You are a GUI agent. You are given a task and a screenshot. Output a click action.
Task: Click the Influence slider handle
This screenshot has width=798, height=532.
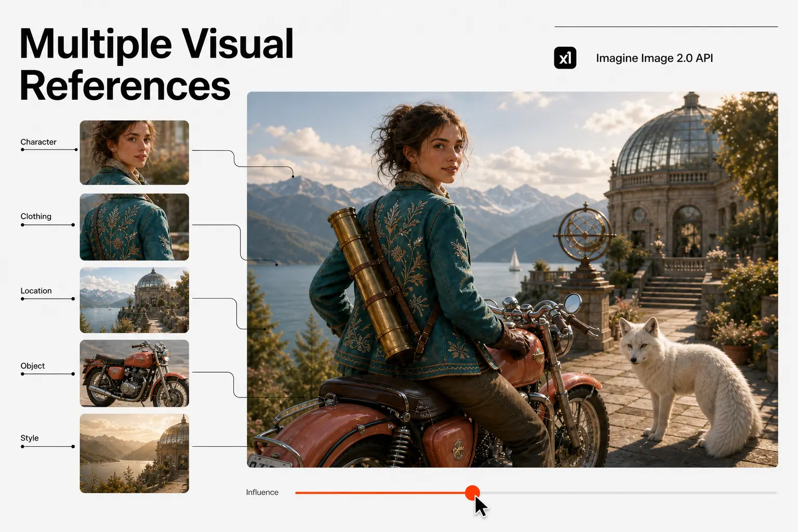(472, 493)
